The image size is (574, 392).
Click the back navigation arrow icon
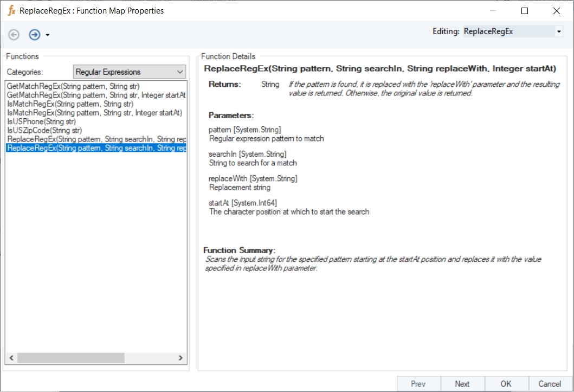14,35
